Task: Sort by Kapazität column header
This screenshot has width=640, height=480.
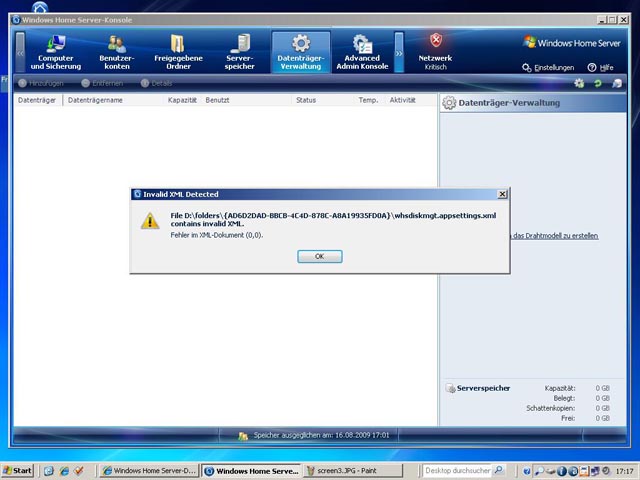Action: [182, 100]
